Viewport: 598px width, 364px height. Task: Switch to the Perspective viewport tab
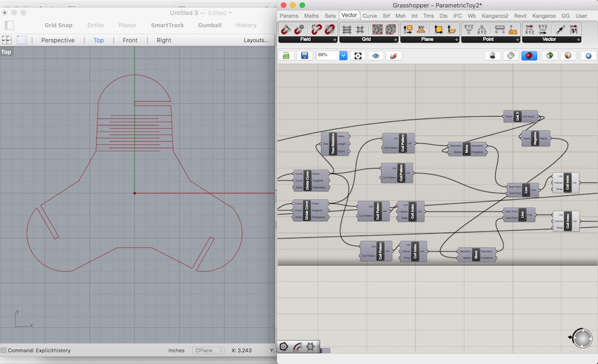58,40
